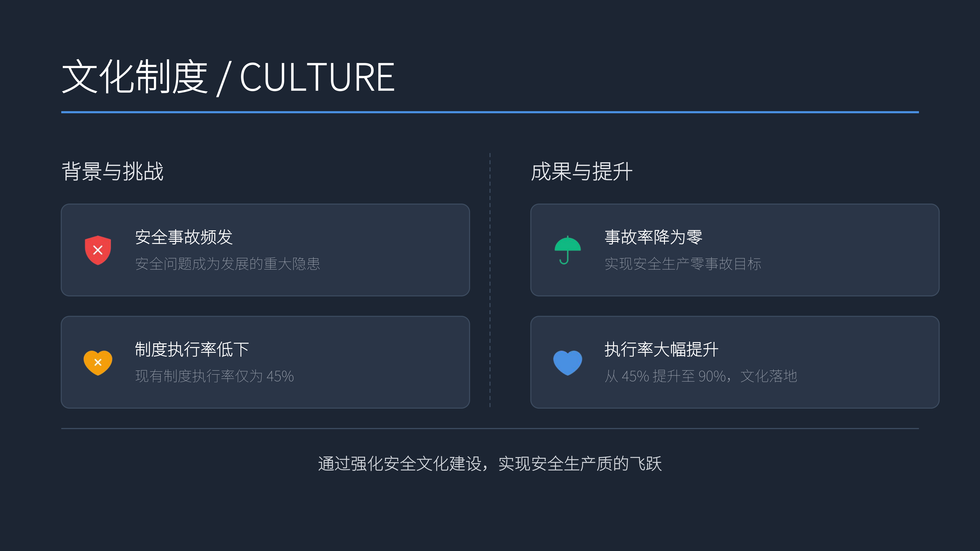Select the 制度执行率低下 card title
The height and width of the screenshot is (551, 980).
coord(192,349)
